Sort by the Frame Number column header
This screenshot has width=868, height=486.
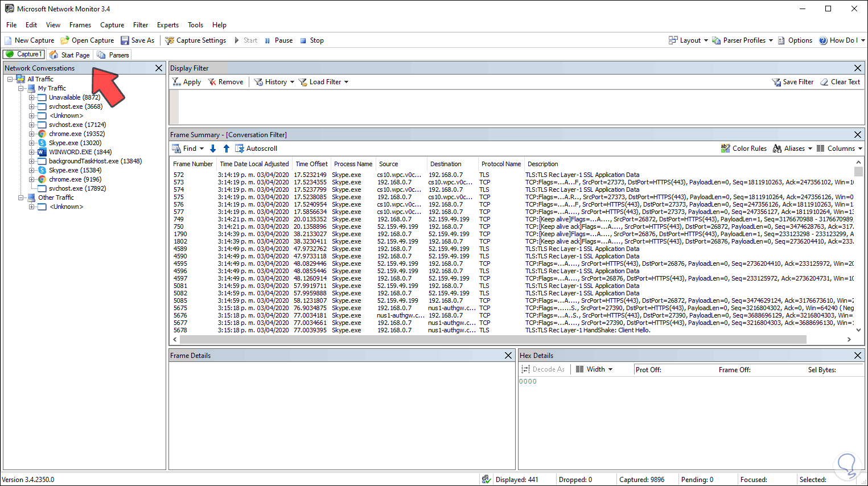(193, 164)
